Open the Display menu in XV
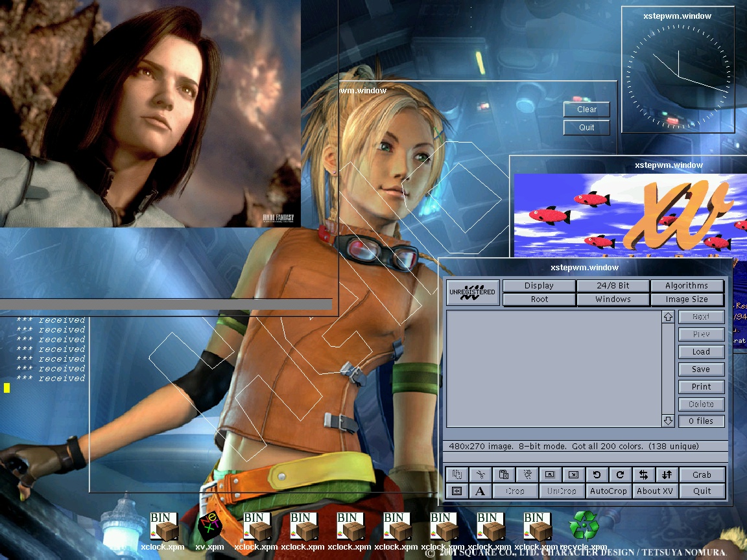This screenshot has width=747, height=560. [539, 286]
